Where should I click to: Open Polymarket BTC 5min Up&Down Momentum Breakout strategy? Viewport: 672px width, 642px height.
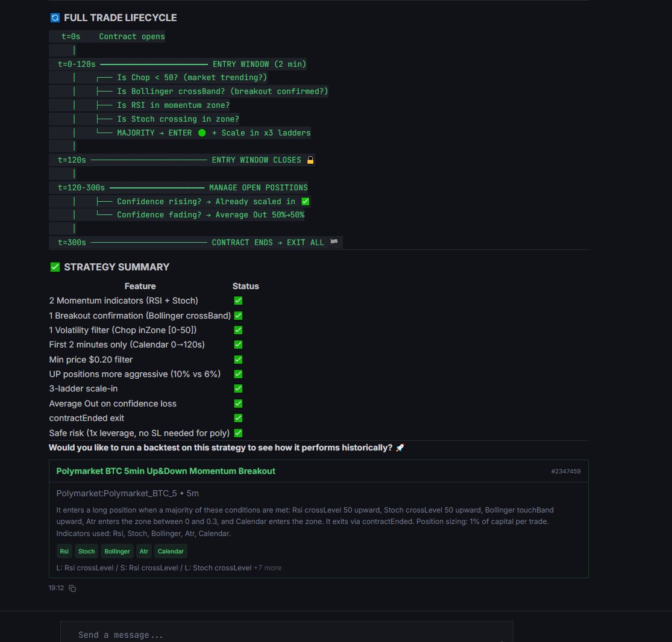(x=166, y=471)
